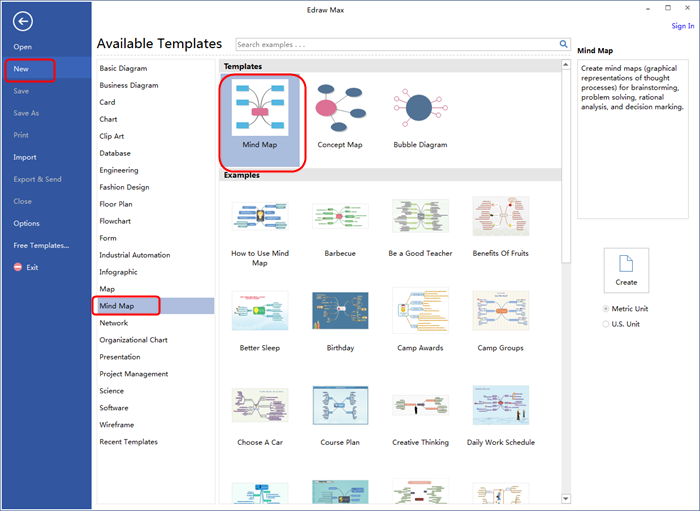Click the back arrow circle icon
The width and height of the screenshot is (700, 511).
[23, 21]
